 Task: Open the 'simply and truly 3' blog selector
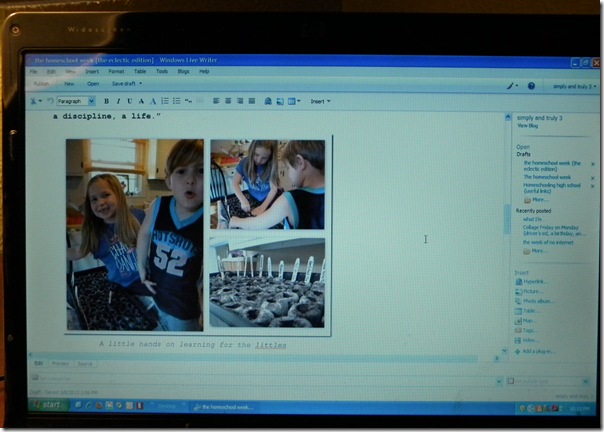tap(574, 86)
